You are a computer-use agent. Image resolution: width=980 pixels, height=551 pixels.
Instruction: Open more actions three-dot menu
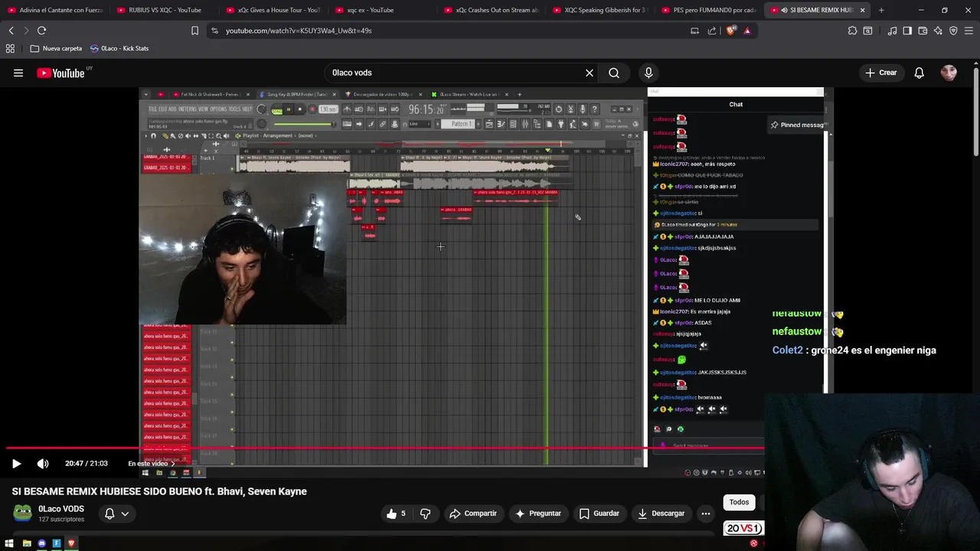pos(706,514)
